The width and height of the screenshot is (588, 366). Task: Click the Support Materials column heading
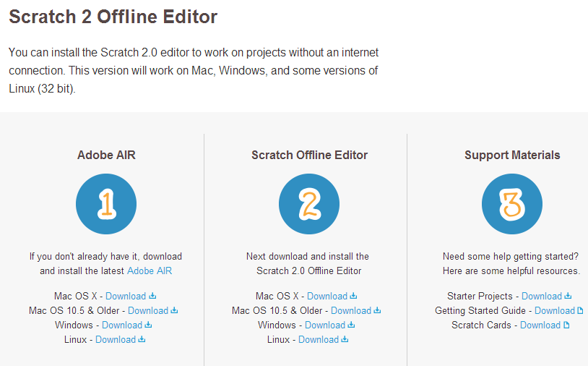click(x=511, y=155)
